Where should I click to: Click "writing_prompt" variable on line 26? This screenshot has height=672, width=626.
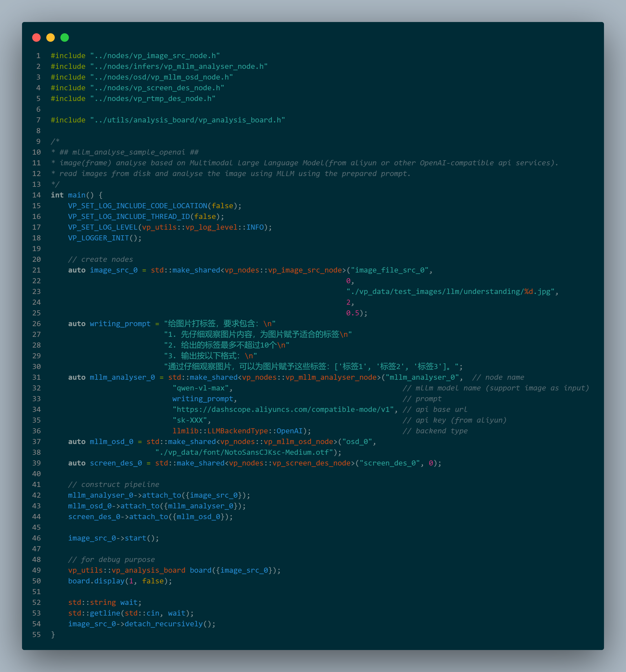tap(120, 324)
